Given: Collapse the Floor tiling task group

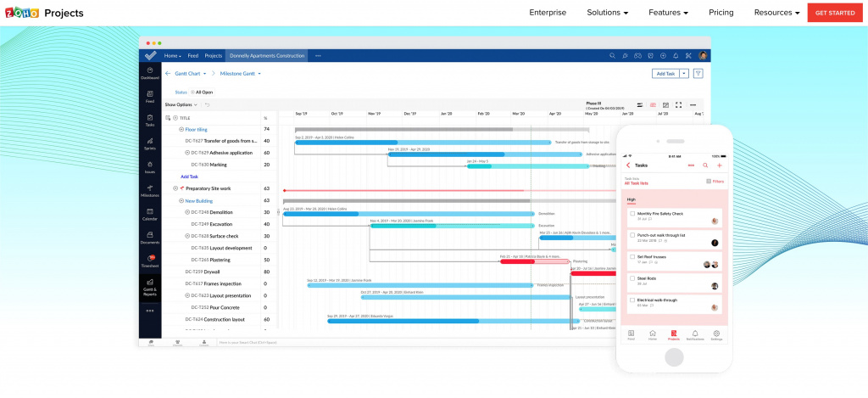Looking at the screenshot, I should point(181,130).
